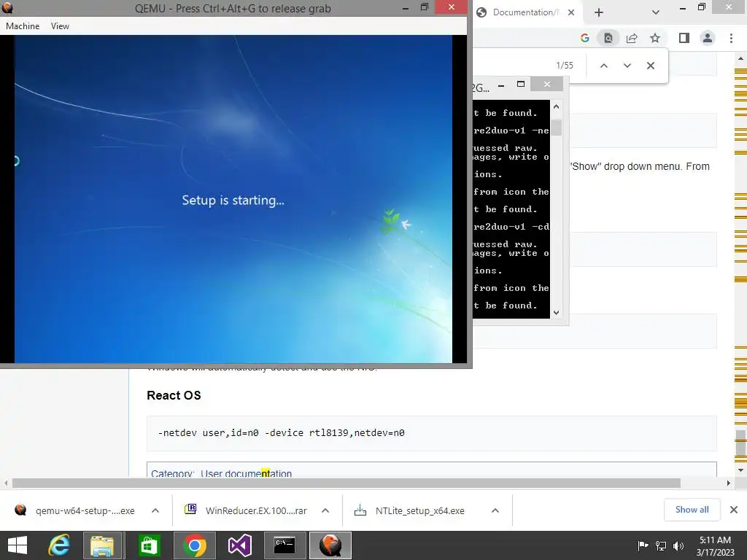Open the Machine menu in QEMU
Screen dimensions: 747x560
pos(23,26)
